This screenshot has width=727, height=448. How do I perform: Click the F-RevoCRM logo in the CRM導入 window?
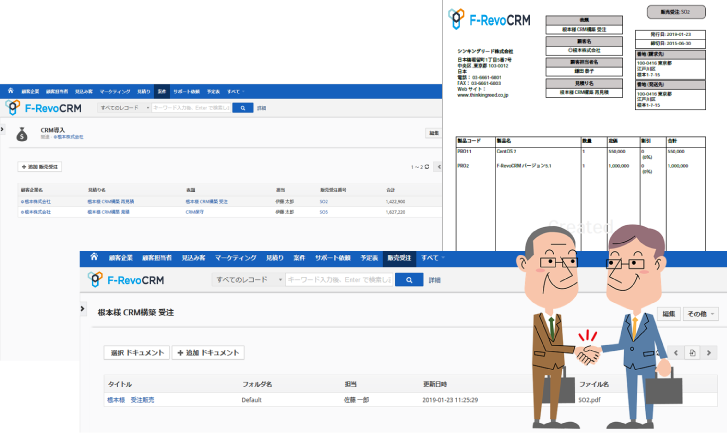[44, 108]
